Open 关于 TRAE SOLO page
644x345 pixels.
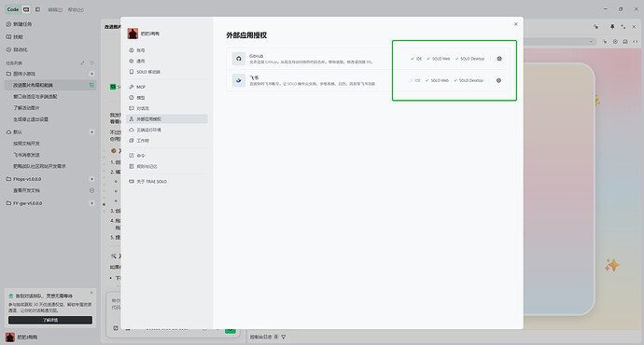(167, 181)
